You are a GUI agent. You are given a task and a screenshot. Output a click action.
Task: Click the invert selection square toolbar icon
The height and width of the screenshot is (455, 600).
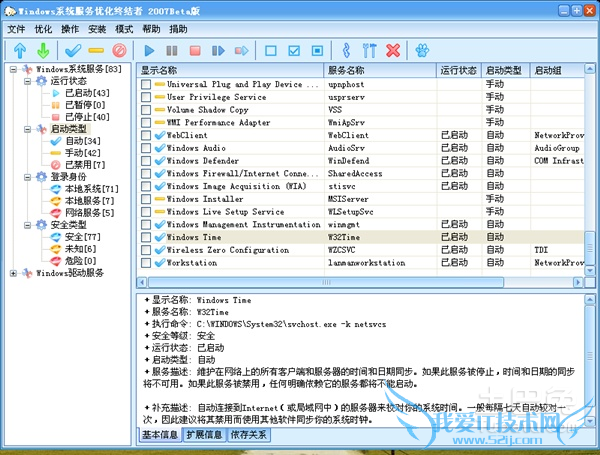(317, 51)
